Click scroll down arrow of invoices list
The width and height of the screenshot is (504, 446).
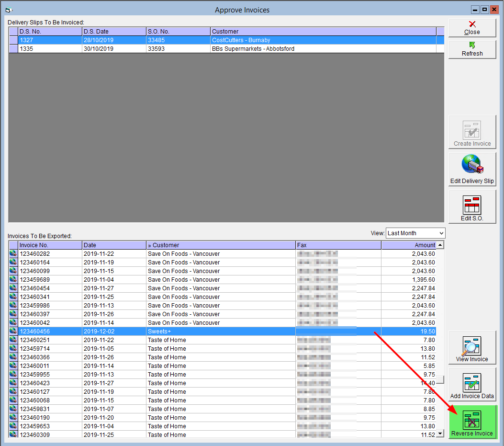pos(440,433)
